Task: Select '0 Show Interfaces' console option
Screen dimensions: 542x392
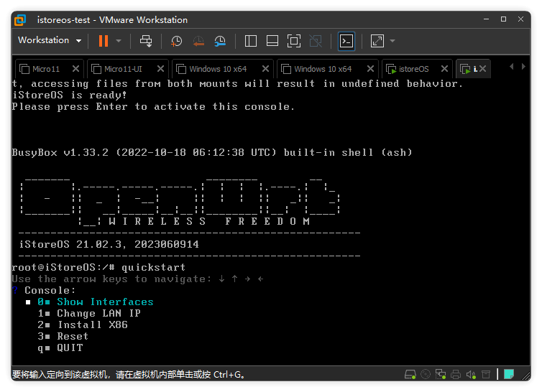Action: tap(96, 302)
